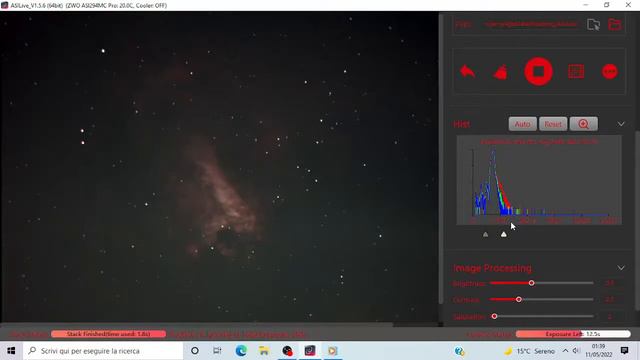Viewport: 640px width, 360px height.
Task: Open File Explorer from the taskbar
Action: point(264,351)
